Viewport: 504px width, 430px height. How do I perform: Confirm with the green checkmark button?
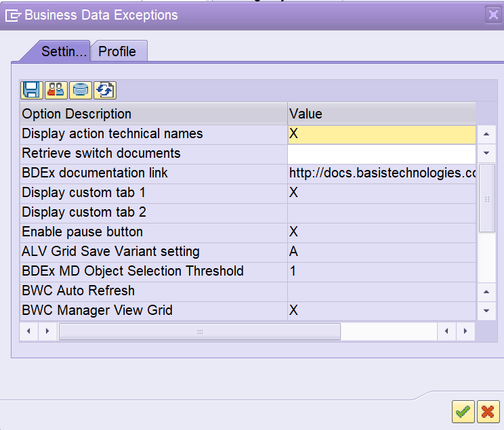463,411
